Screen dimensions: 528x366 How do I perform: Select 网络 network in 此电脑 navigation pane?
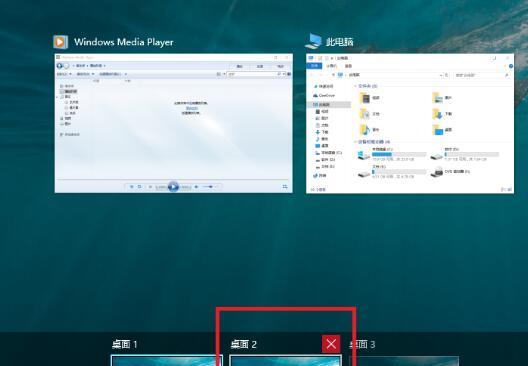[x=320, y=176]
